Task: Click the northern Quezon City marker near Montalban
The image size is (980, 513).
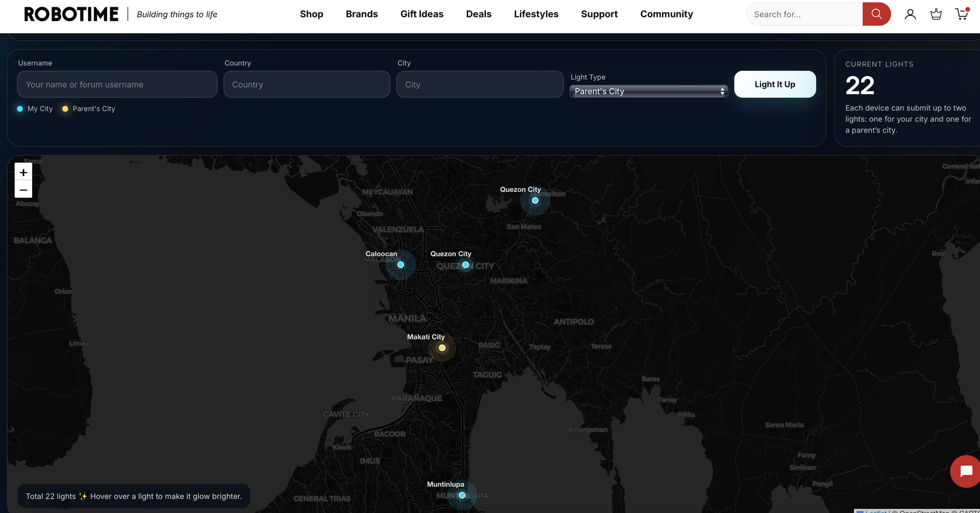Action: [535, 201]
